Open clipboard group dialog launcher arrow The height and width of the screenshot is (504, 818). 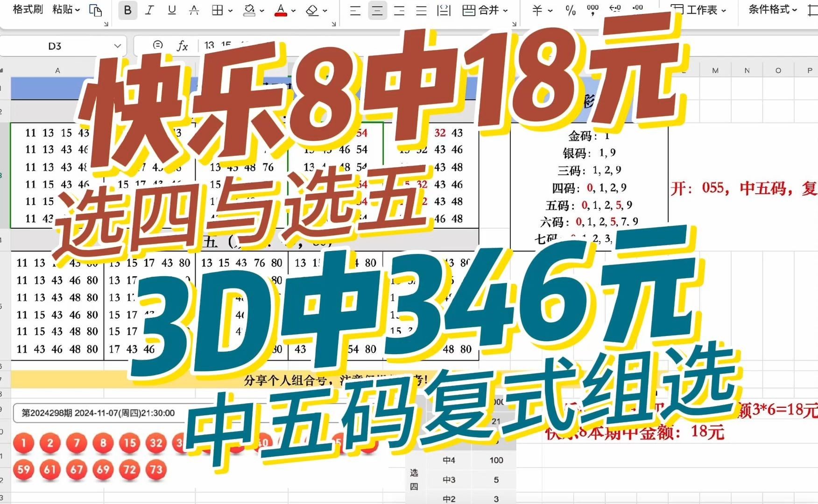106,24
